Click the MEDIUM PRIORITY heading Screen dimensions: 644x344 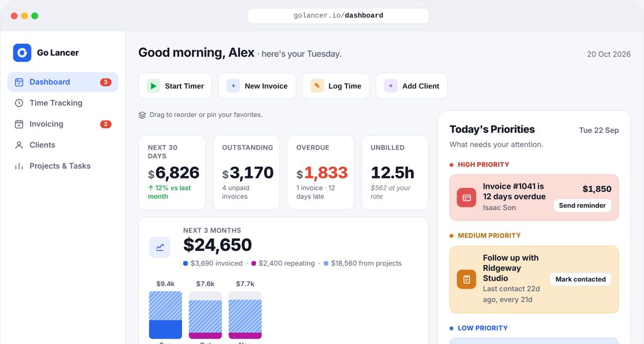click(489, 236)
